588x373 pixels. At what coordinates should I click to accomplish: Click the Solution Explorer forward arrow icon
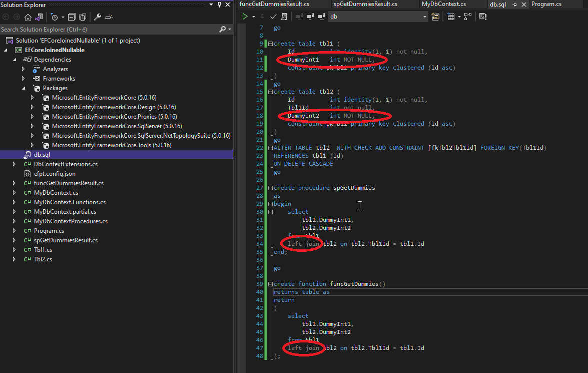pos(17,17)
